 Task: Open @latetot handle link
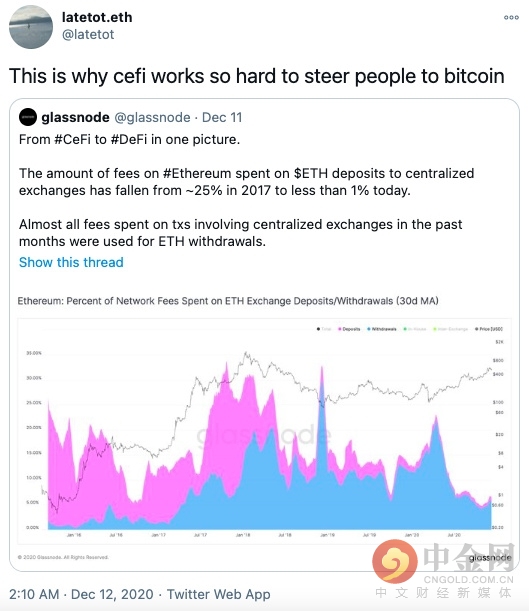(88, 34)
